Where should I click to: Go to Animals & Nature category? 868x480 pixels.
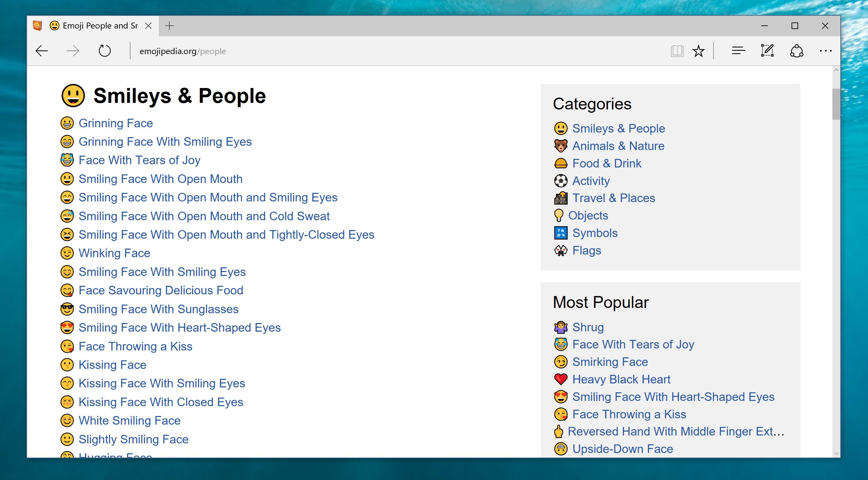[618, 146]
